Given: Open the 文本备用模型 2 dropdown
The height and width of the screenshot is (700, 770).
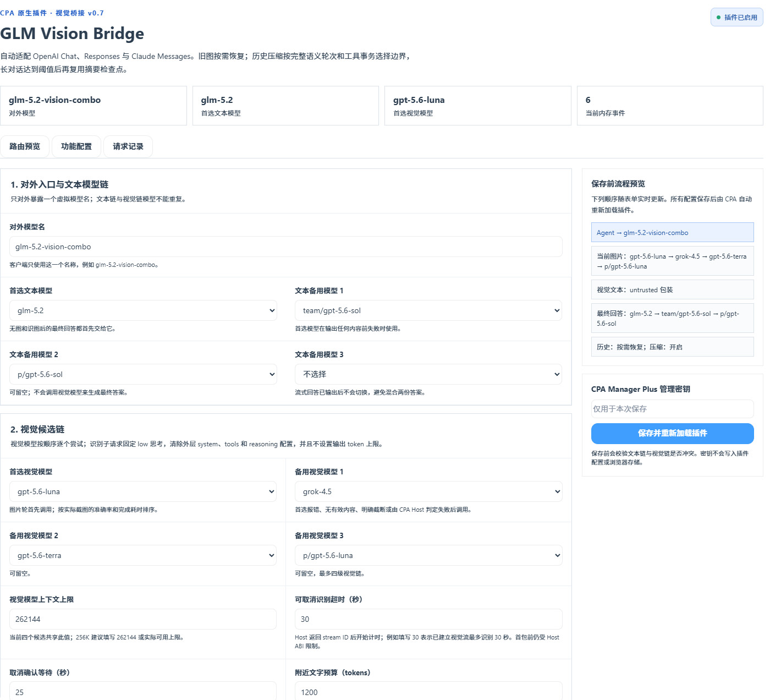Looking at the screenshot, I should [x=143, y=374].
